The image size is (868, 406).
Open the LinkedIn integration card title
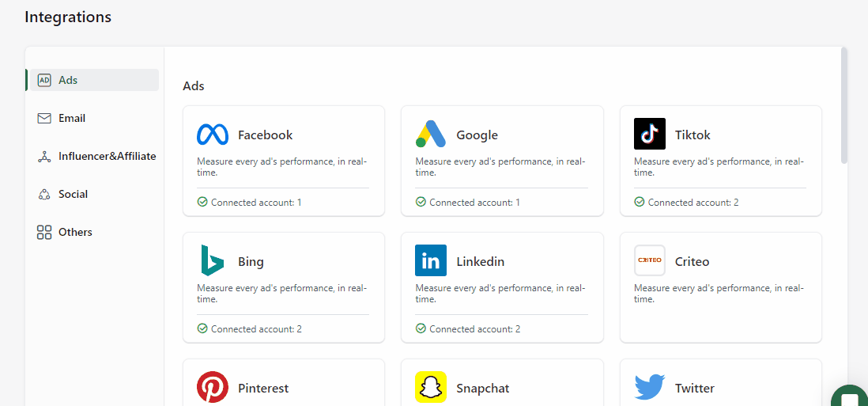(x=480, y=261)
